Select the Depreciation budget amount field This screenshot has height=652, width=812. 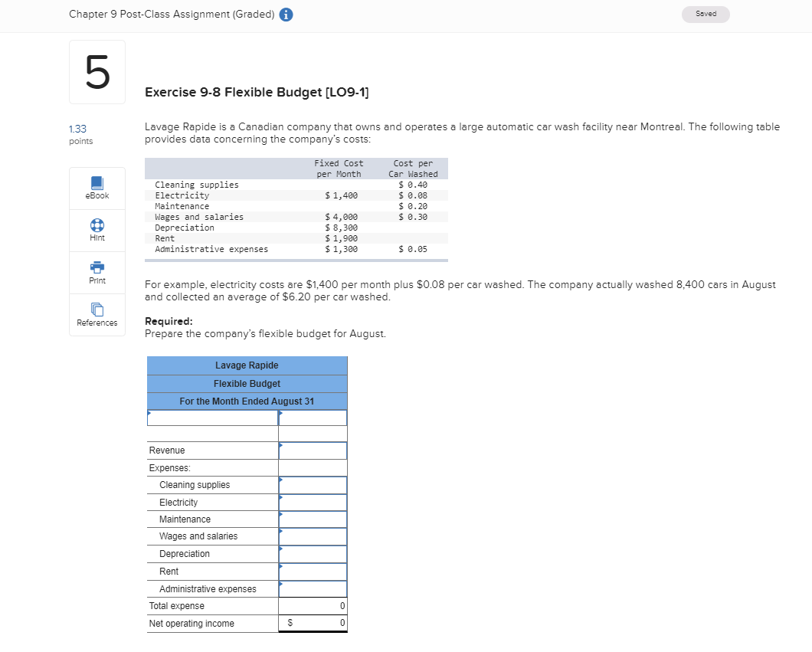pyautogui.click(x=313, y=554)
